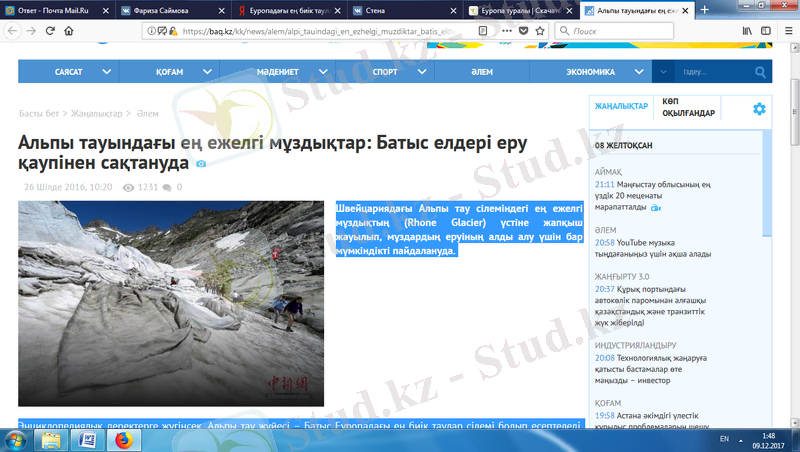The height and width of the screenshot is (452, 800).
Task: Reload the current page
Action: (x=49, y=31)
